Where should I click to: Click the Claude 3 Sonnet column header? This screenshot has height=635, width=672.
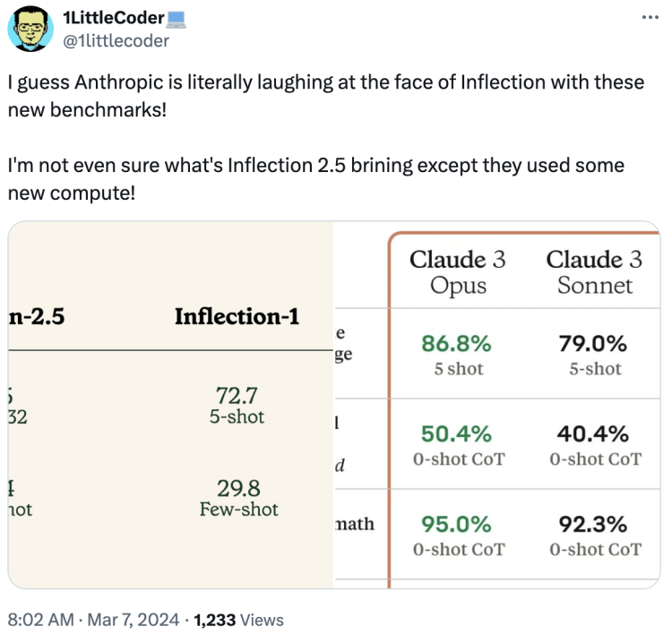click(594, 272)
